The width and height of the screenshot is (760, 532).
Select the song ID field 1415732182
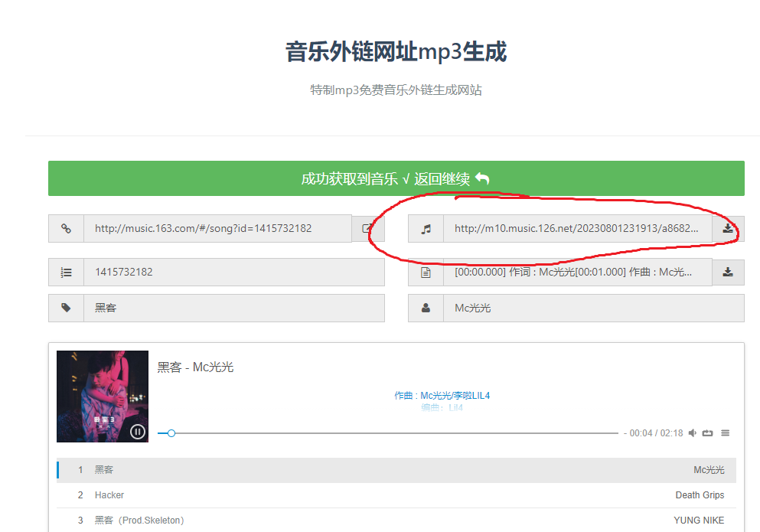point(234,272)
